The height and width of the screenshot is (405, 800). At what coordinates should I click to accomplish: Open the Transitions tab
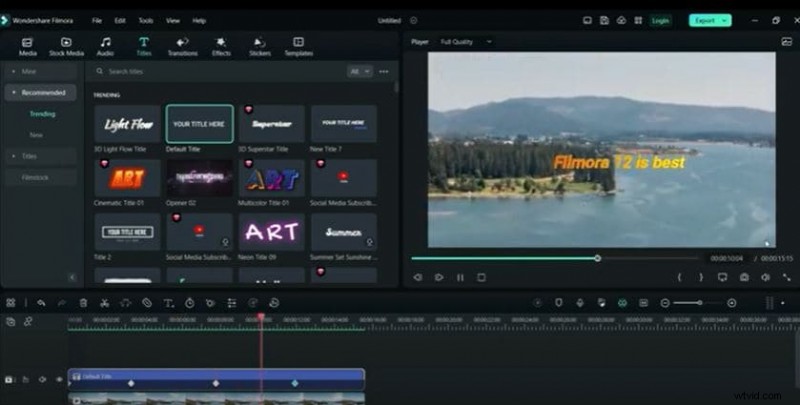tap(183, 46)
